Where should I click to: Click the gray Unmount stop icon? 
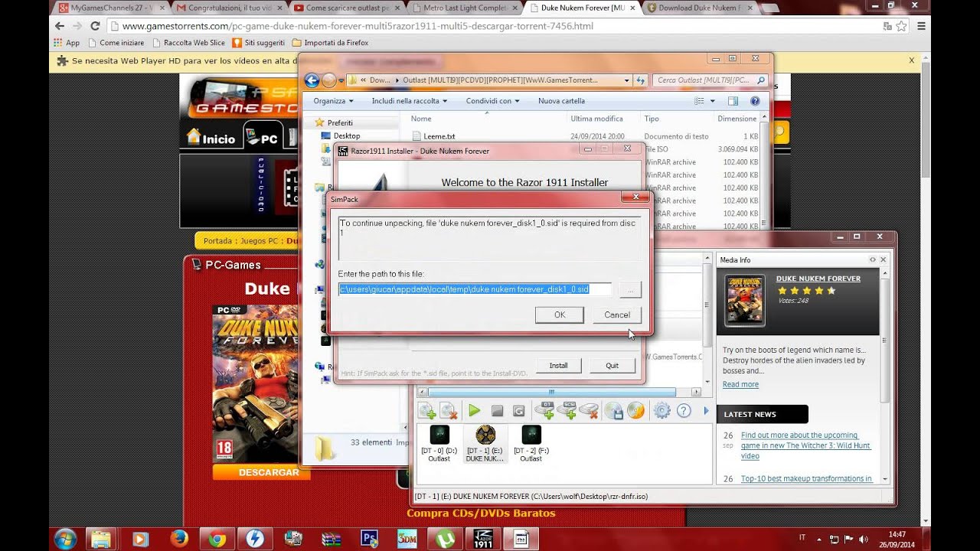[x=497, y=411]
